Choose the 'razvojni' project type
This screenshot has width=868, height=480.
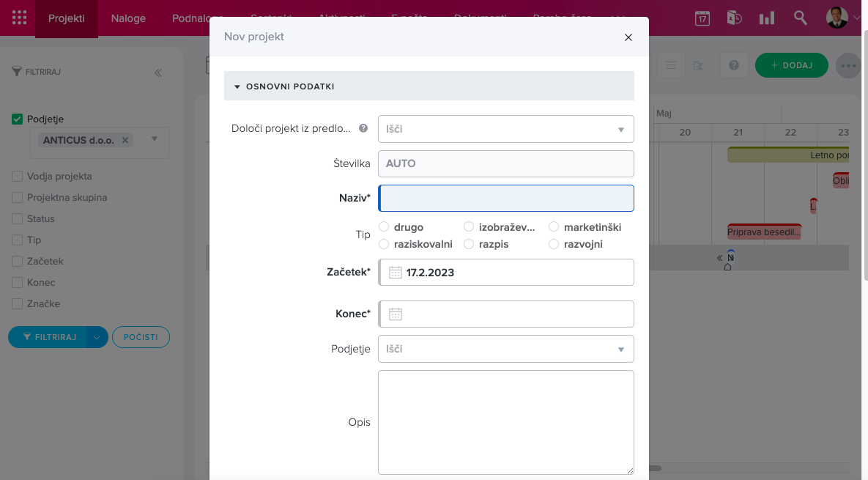[x=554, y=244]
